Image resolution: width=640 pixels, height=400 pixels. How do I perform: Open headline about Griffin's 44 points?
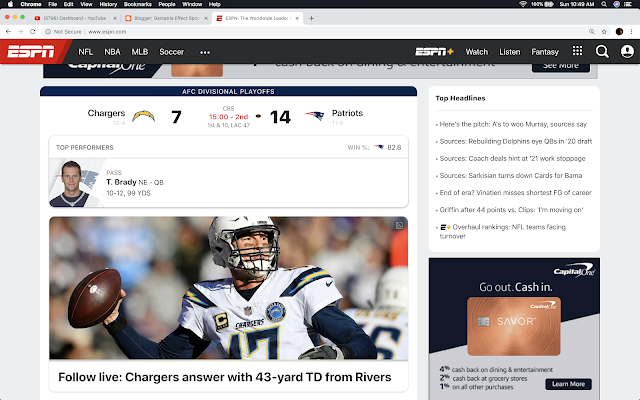(x=511, y=210)
